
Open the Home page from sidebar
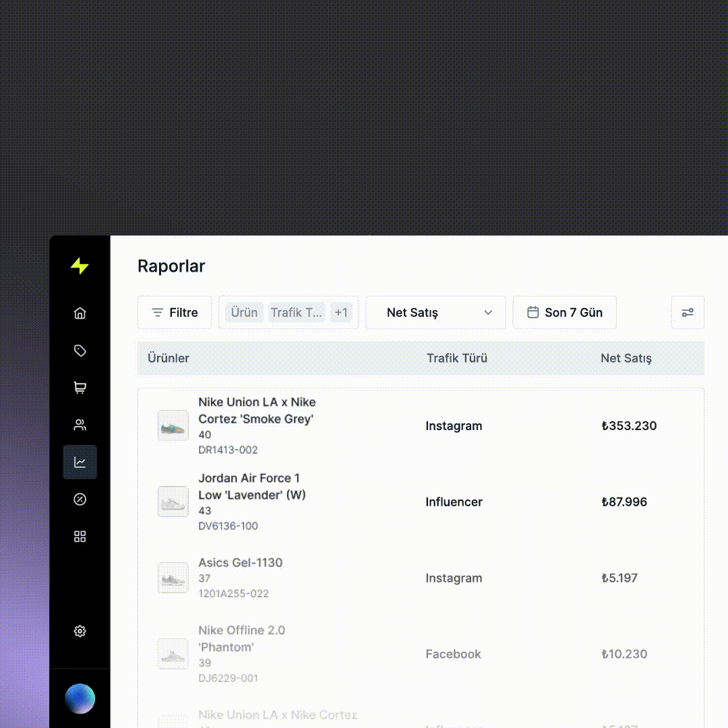point(80,313)
